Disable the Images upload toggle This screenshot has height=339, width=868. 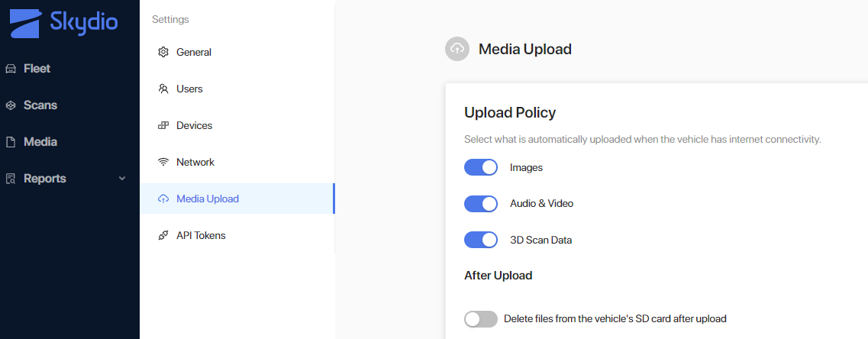(481, 167)
